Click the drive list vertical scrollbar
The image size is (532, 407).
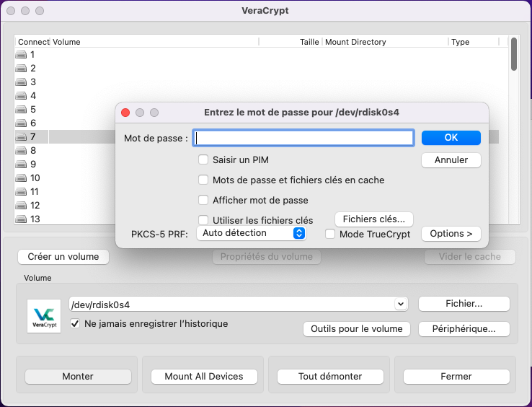click(x=514, y=54)
